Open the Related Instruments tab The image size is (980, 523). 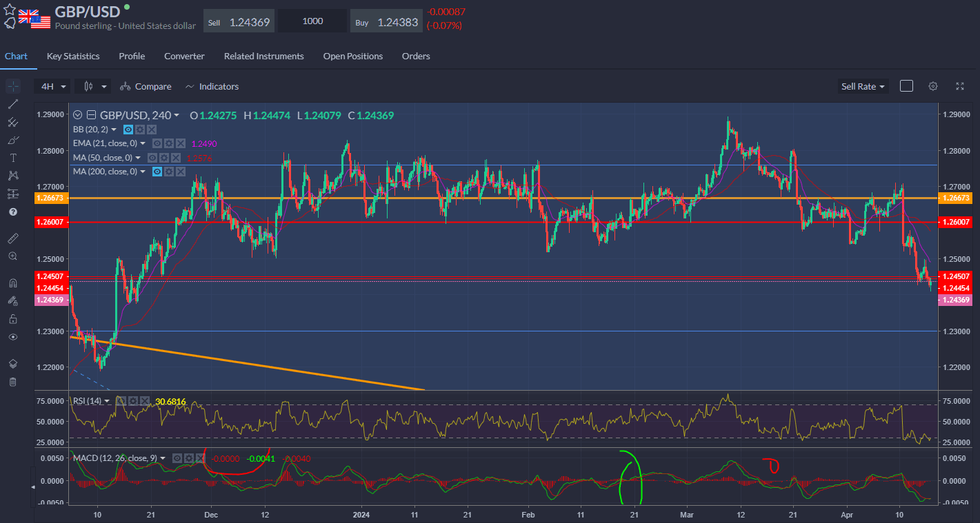(x=264, y=56)
